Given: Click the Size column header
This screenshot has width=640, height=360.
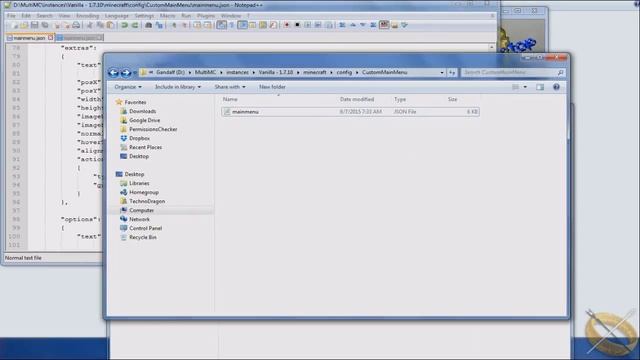Looking at the screenshot, I should point(452,99).
